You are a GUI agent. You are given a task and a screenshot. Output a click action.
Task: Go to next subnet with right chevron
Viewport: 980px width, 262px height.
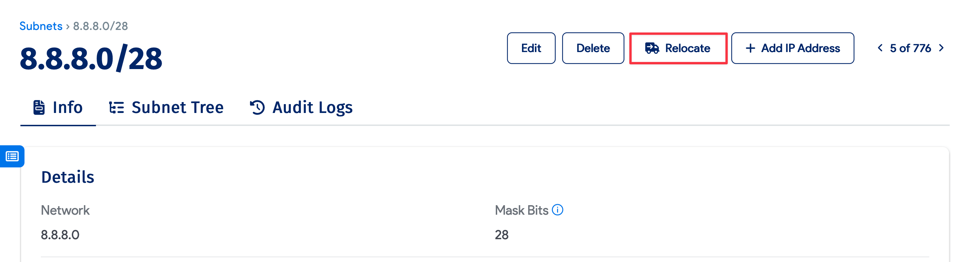(x=941, y=48)
